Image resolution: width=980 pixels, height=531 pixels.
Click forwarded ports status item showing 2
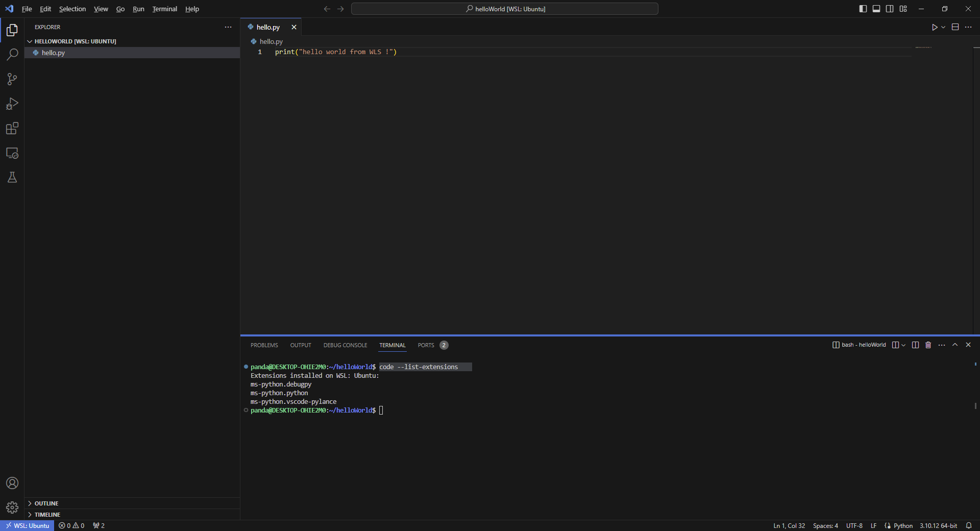click(99, 525)
